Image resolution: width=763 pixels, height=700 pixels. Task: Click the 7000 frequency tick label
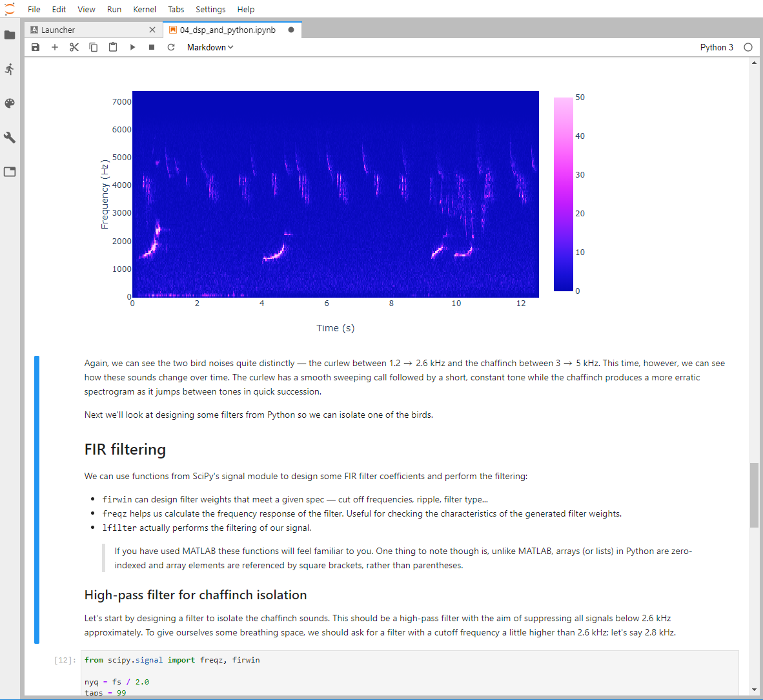coord(121,102)
